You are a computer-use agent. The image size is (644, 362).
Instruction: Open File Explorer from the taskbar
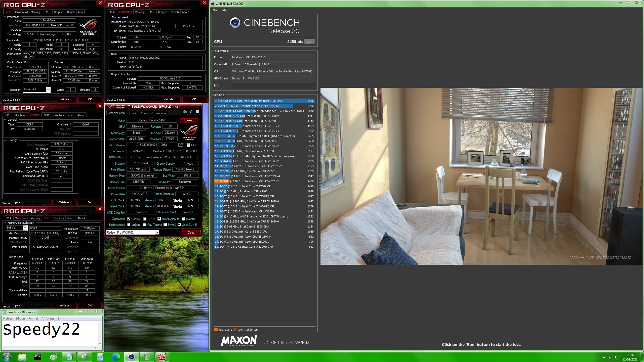[x=22, y=357]
